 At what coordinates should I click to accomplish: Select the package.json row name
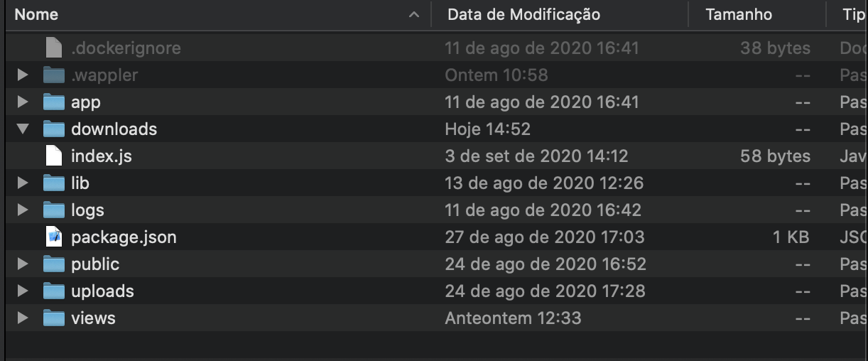click(x=124, y=237)
